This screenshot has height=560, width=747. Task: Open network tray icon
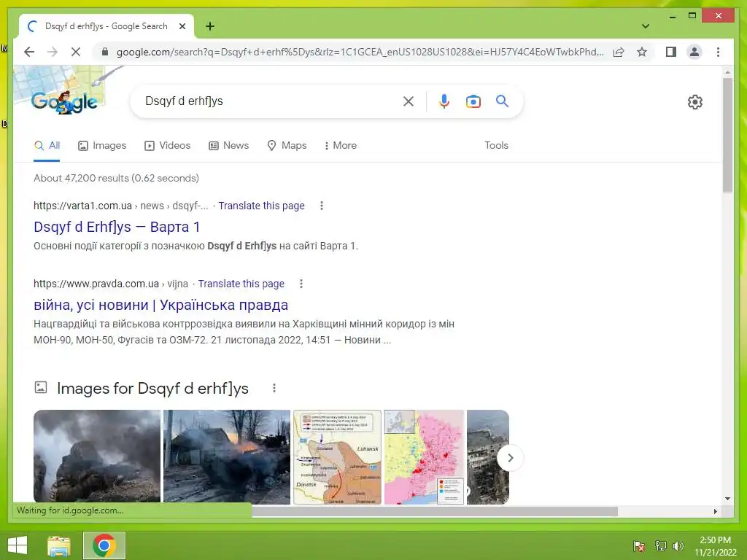pyautogui.click(x=660, y=545)
